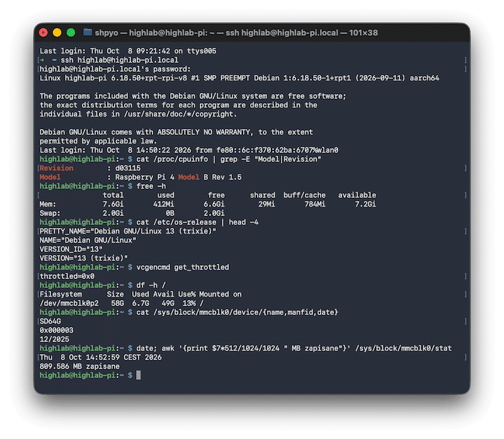Viewport: 504px width, 439px height.
Task: Click 'VERSION="13 (trixie)"' line
Action: 84,258
